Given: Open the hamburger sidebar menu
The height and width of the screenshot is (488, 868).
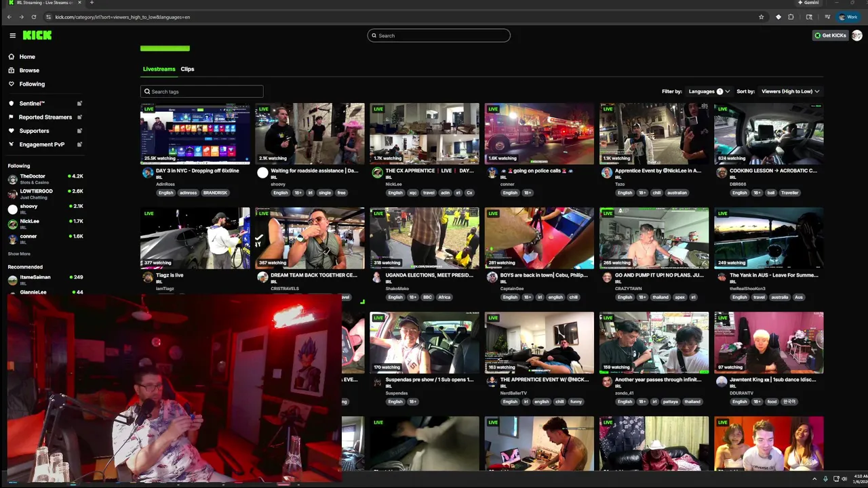Looking at the screenshot, I should pyautogui.click(x=12, y=35).
